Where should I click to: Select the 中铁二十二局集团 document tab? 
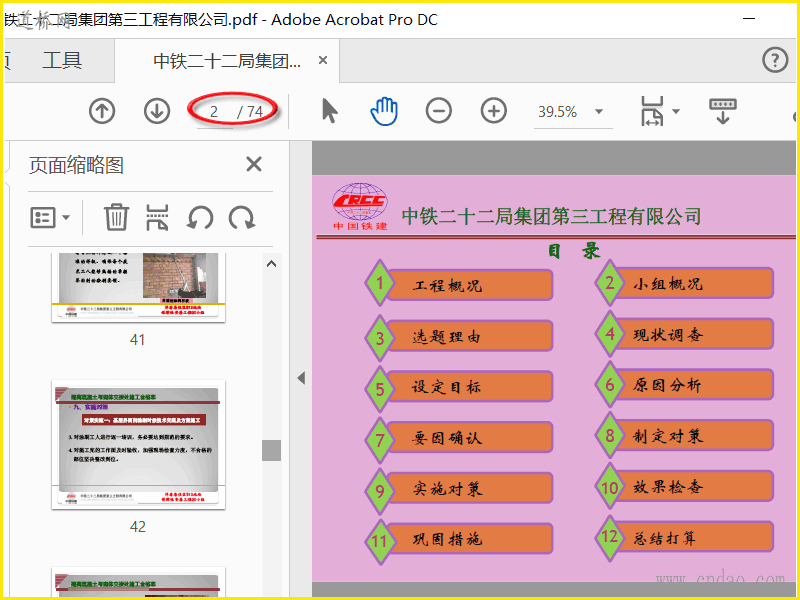coord(227,61)
